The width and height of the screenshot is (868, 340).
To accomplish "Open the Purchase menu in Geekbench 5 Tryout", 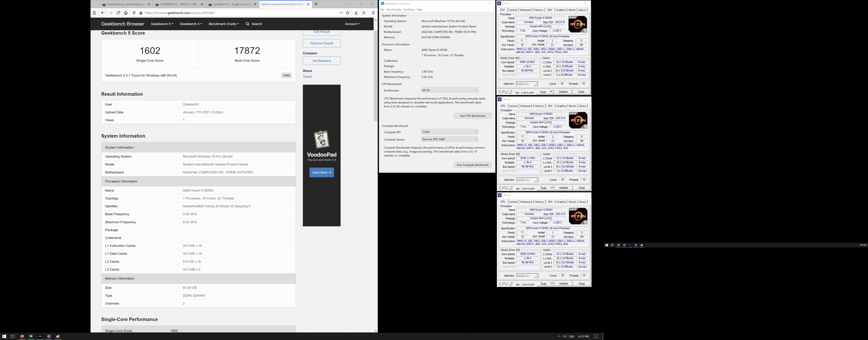I will click(409, 9).
